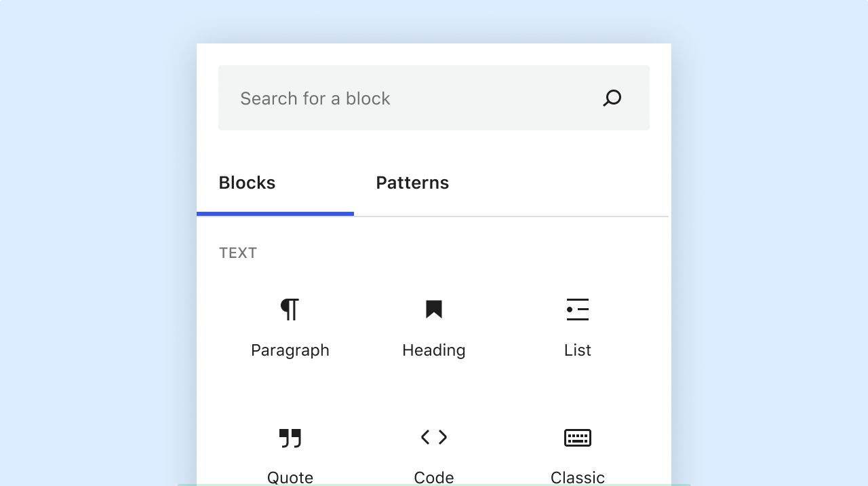
Task: Switch to the Patterns tab
Action: point(412,183)
